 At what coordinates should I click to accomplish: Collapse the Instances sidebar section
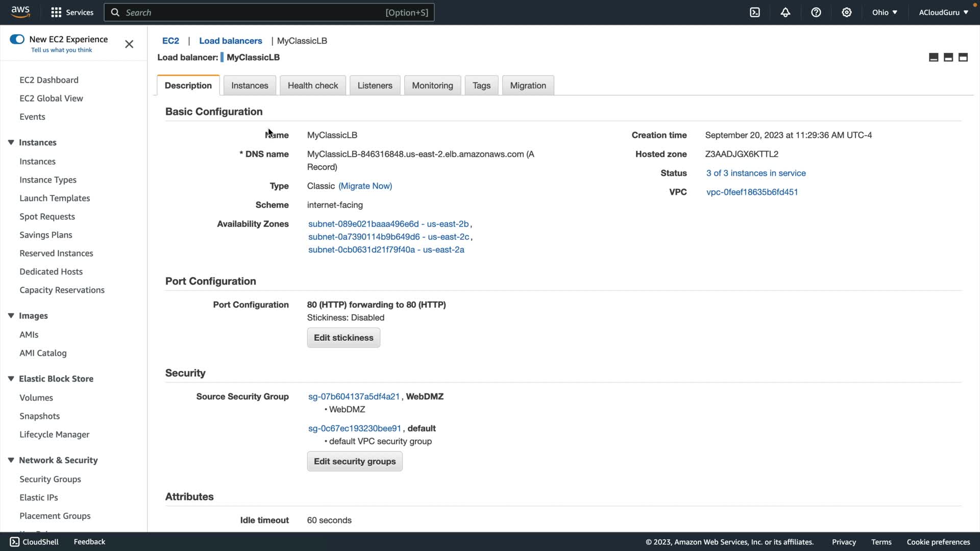point(11,142)
